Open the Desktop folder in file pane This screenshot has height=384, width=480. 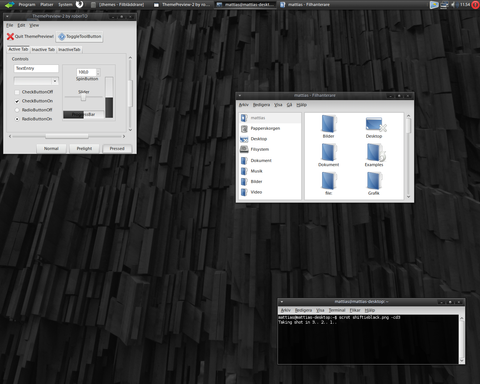pos(374,124)
